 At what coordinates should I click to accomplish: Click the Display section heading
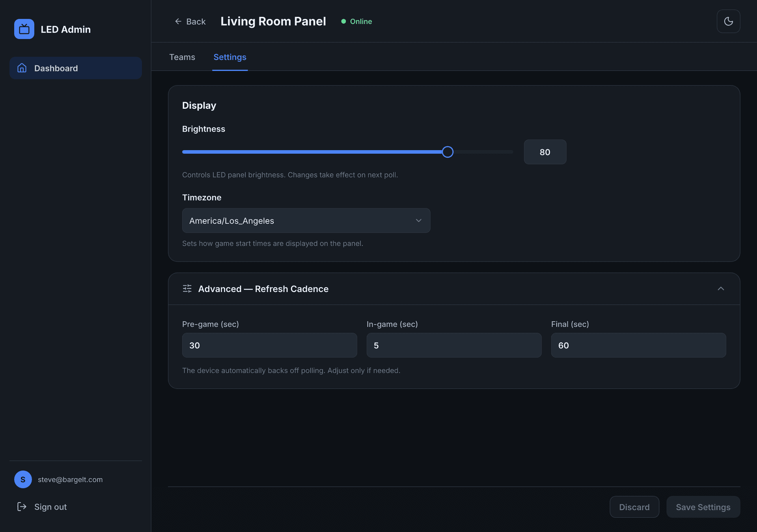pyautogui.click(x=199, y=105)
